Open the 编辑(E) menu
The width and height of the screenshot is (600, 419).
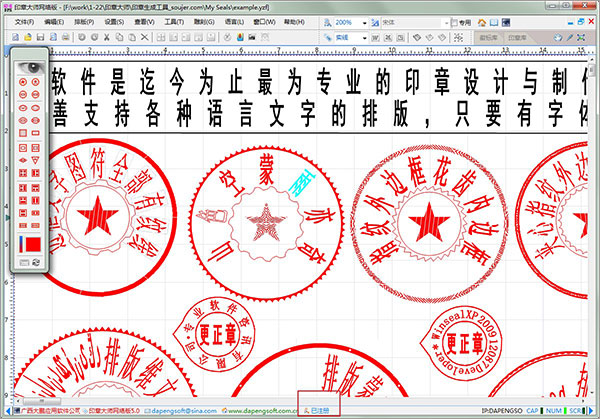pyautogui.click(x=54, y=22)
